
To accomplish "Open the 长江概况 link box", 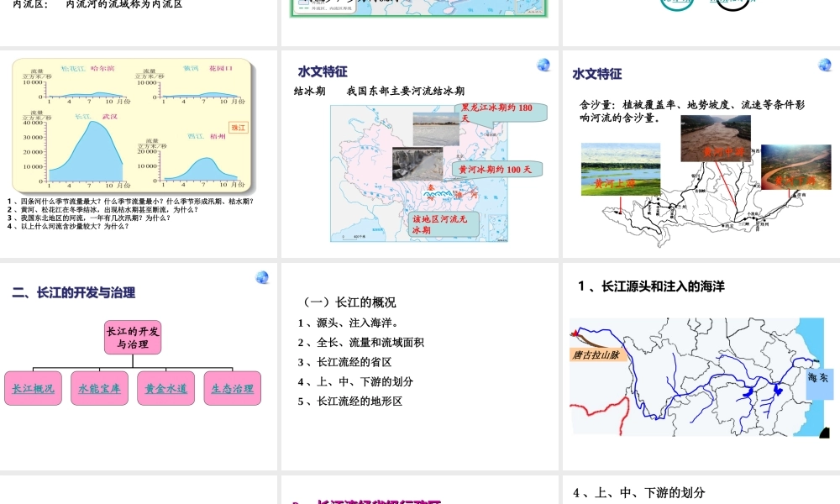I will [34, 388].
